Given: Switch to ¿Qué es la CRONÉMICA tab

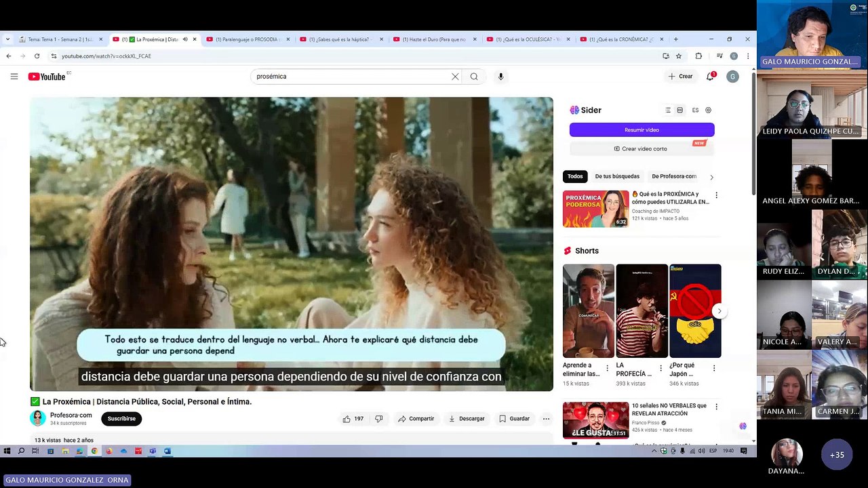Looking at the screenshot, I should tap(622, 39).
